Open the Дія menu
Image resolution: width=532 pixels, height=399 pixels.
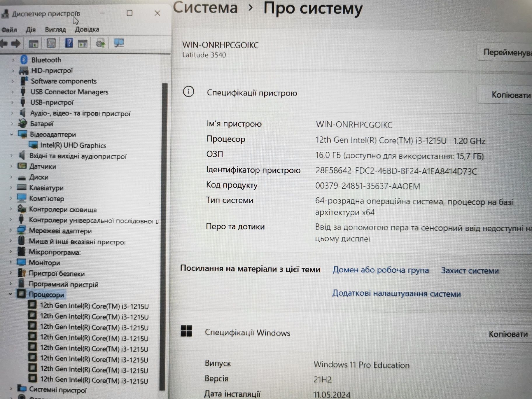pos(31,30)
